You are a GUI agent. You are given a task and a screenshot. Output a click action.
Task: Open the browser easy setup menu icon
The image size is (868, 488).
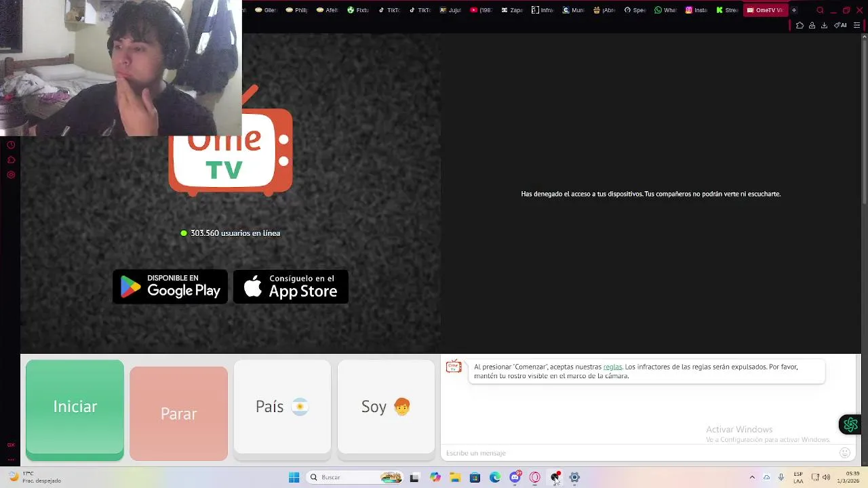[856, 25]
